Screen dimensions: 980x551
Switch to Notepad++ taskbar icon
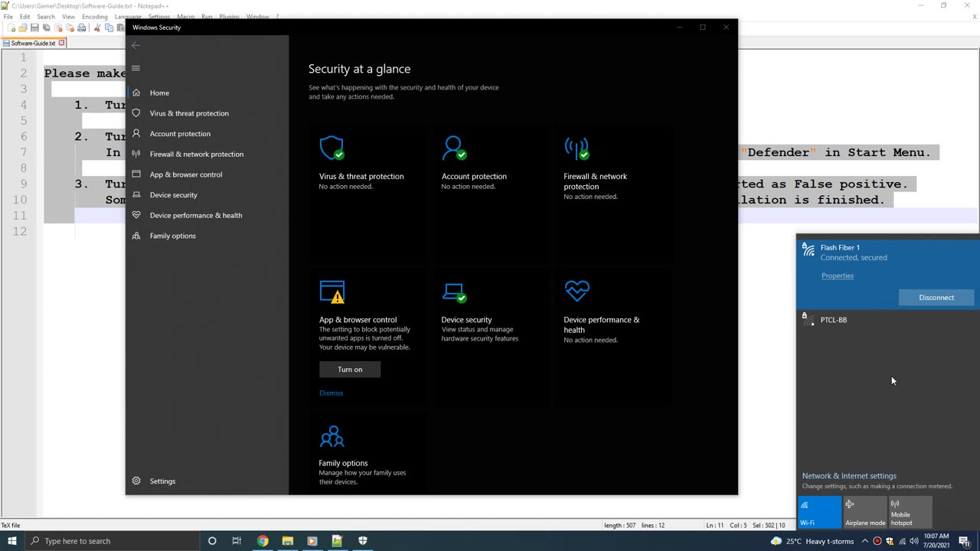click(337, 541)
